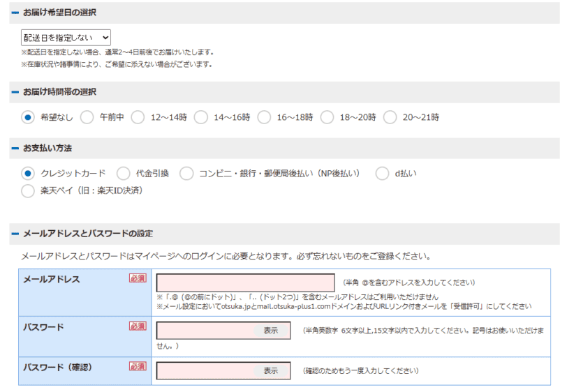Choose 代金引換 payment method
Screen dimensions: 567x392
[124, 174]
